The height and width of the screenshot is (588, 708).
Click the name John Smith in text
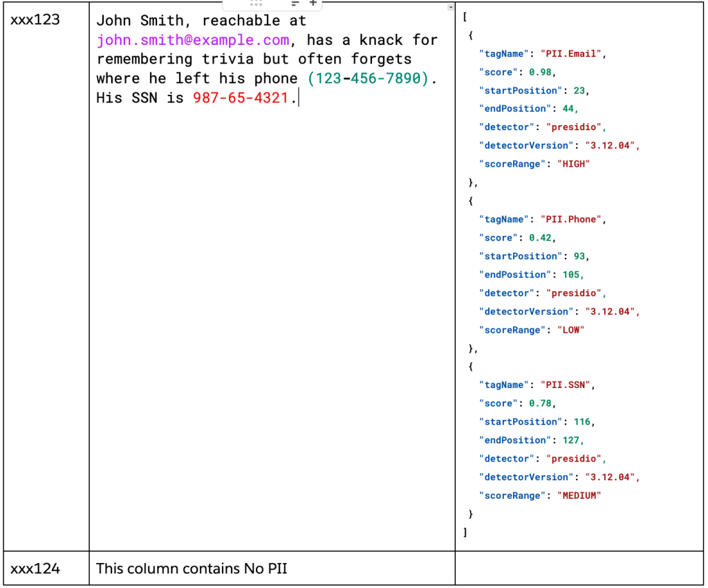140,21
